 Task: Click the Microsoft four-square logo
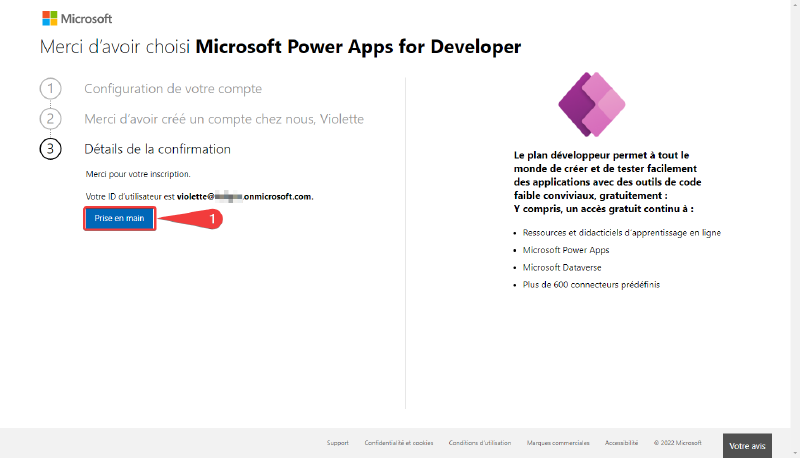[x=49, y=18]
